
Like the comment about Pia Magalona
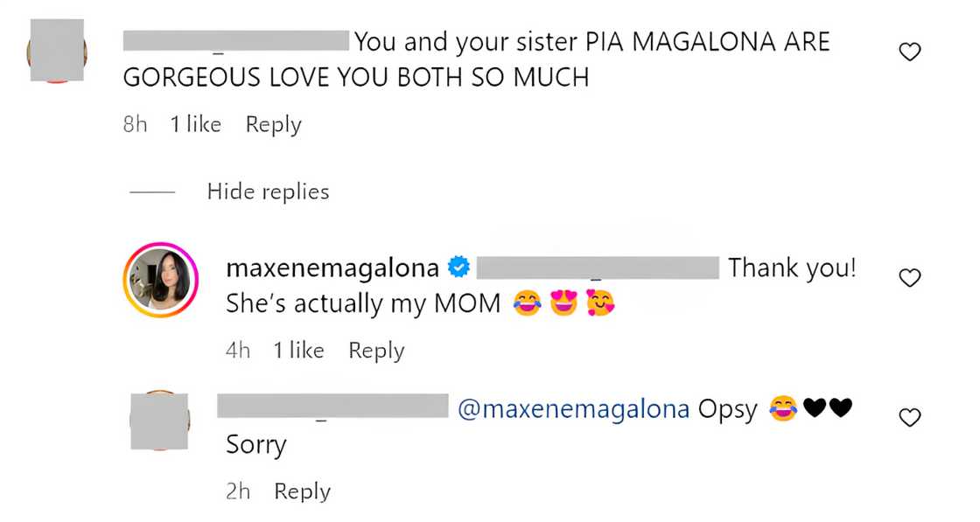click(910, 52)
